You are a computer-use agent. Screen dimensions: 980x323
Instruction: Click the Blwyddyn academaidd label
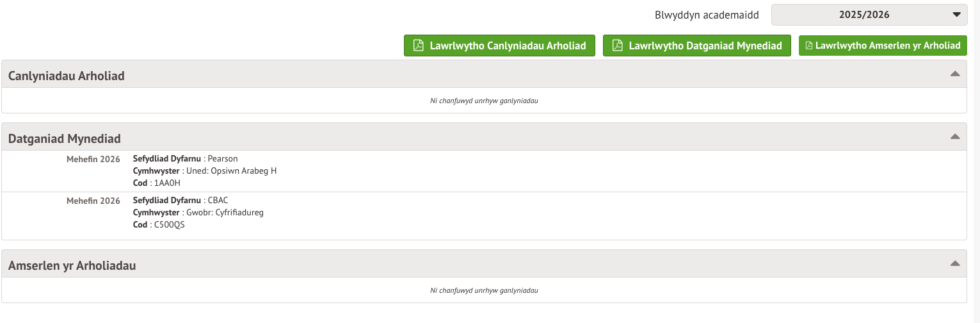(707, 15)
